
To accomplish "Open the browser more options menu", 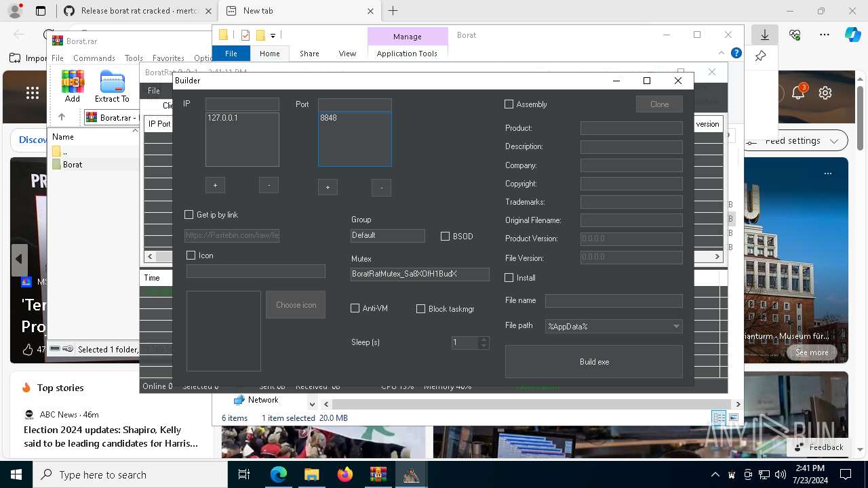I will point(825,35).
